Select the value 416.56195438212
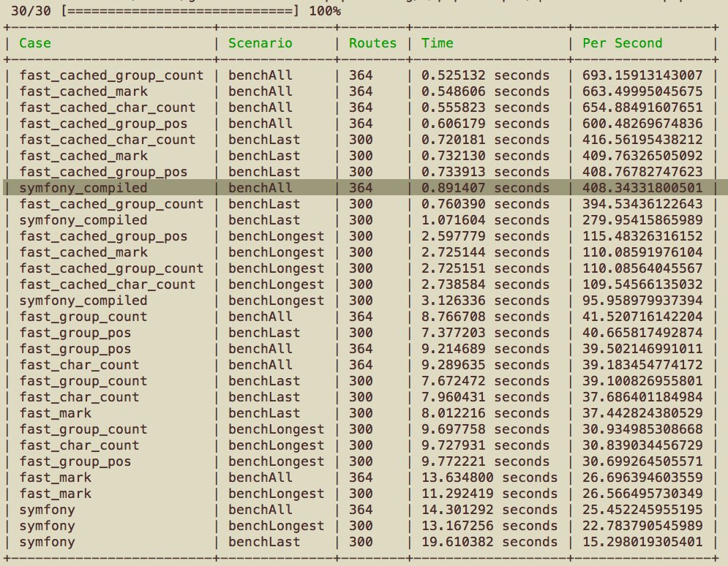 [x=642, y=140]
